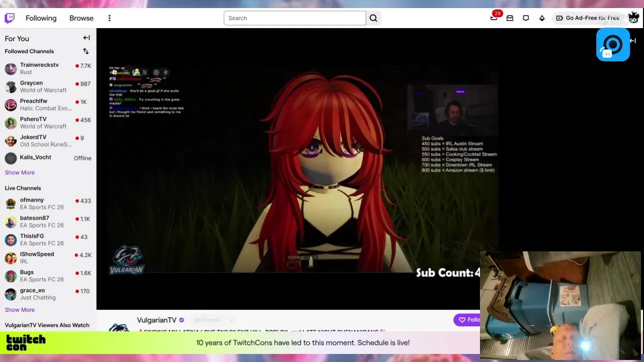This screenshot has width=644, height=362.
Task: Click Kalis_Vocht offline channel avatar
Action: pyautogui.click(x=11, y=158)
